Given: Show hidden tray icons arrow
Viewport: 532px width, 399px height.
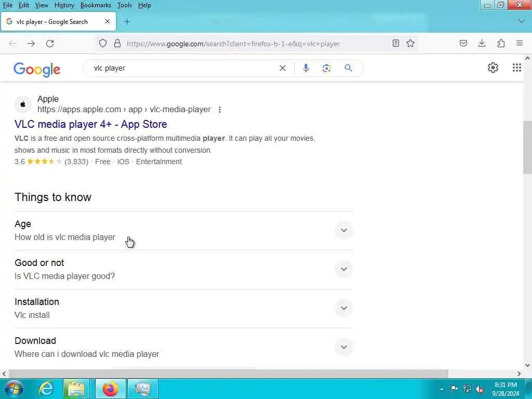Looking at the screenshot, I should pos(442,389).
